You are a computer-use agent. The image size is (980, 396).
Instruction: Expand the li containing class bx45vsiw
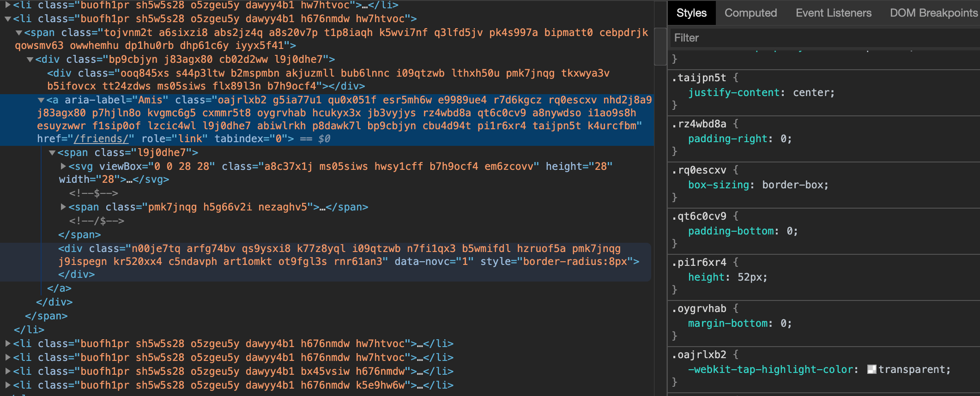(x=8, y=372)
